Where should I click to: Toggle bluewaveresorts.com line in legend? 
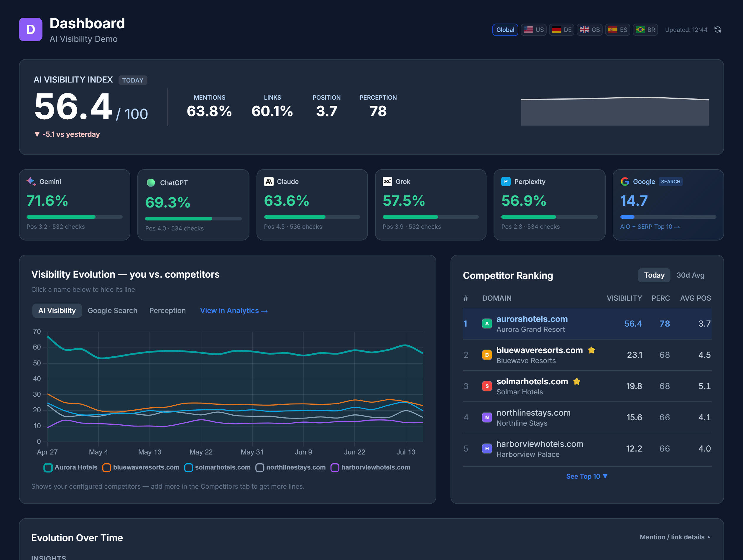coord(141,467)
